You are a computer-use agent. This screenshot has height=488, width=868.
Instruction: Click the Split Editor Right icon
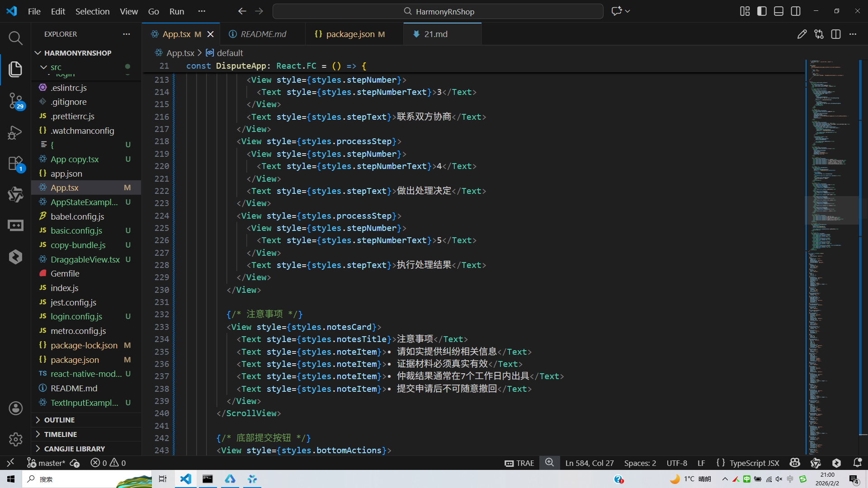point(836,34)
